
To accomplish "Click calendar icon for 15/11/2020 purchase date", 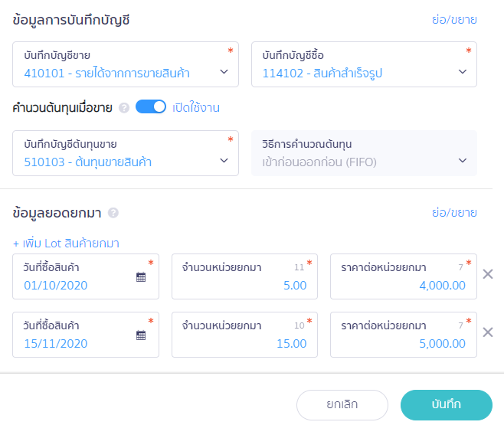I will click(x=141, y=335).
